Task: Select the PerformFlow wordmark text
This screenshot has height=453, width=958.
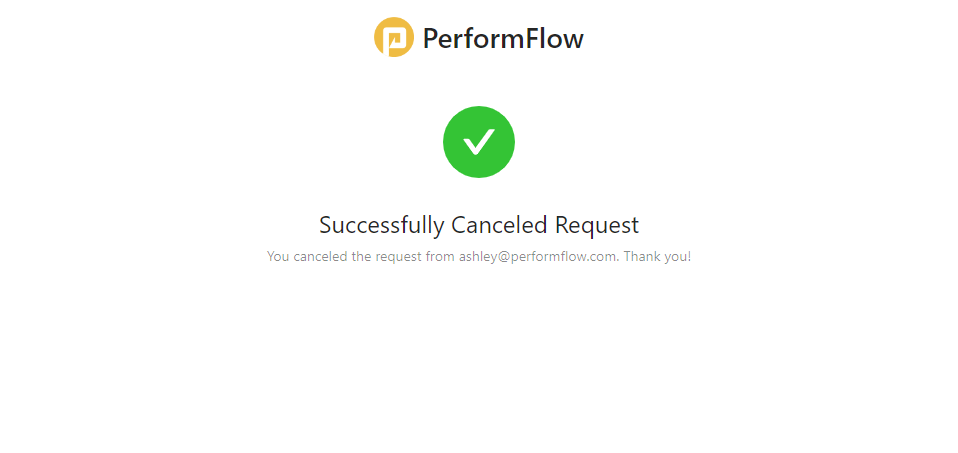Action: (x=503, y=39)
